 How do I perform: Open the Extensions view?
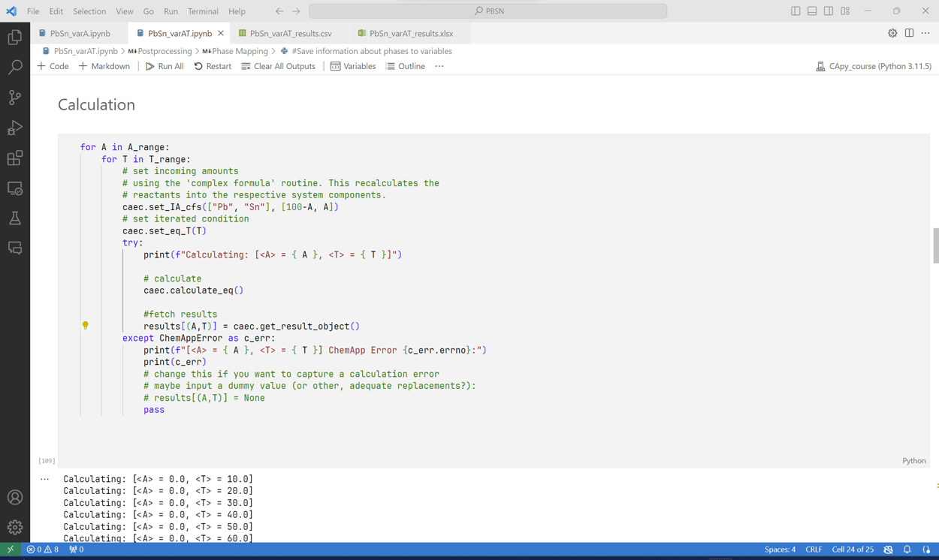click(15, 158)
